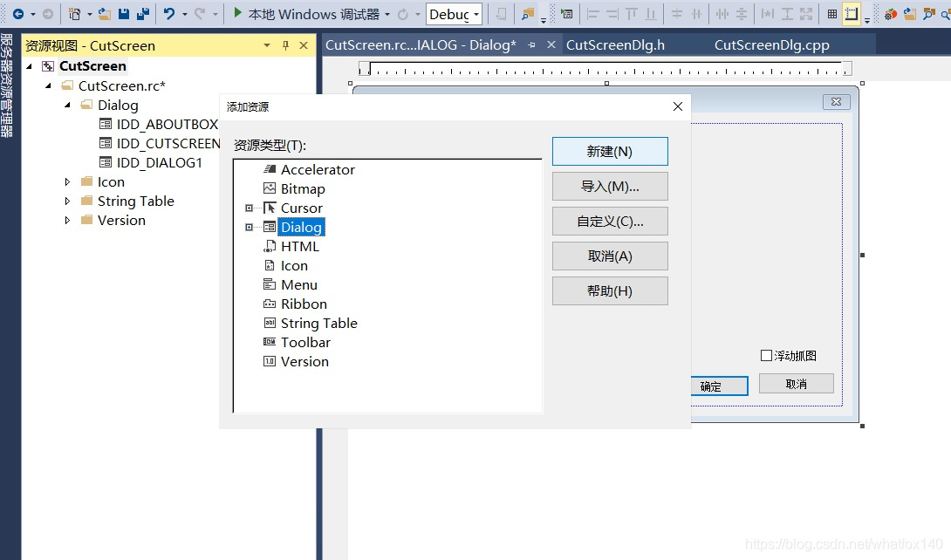Screen dimensions: 951x560
Task: Click the 帮助(H) button
Action: pyautogui.click(x=610, y=291)
